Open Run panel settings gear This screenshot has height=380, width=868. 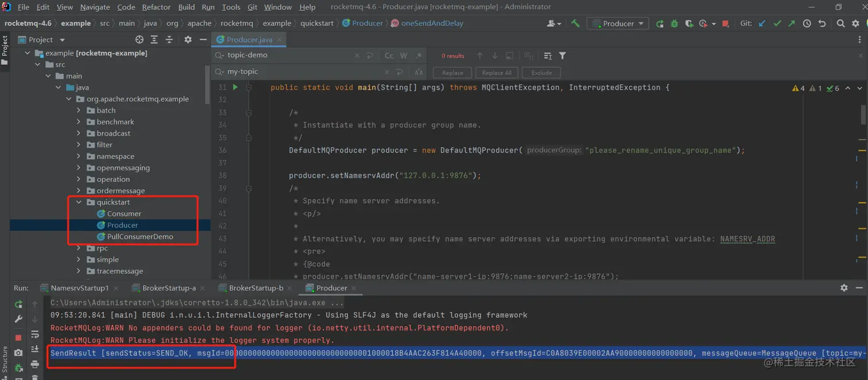(844, 288)
